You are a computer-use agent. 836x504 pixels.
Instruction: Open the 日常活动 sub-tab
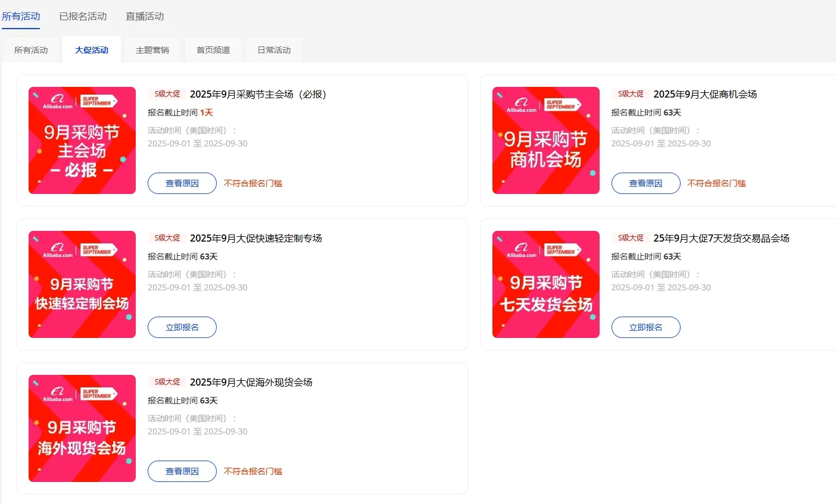[273, 49]
